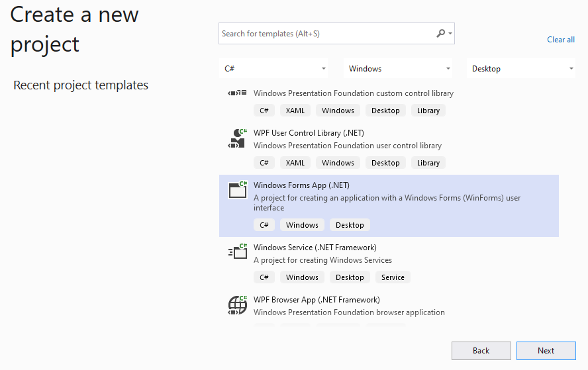588x370 pixels.
Task: Click Windows tag under Windows Service
Action: (x=302, y=277)
